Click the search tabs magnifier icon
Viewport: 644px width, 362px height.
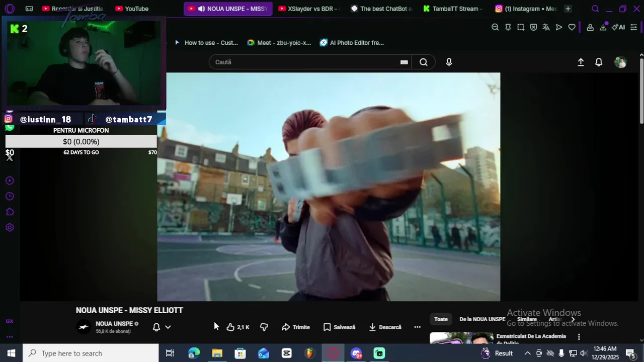pos(595,9)
